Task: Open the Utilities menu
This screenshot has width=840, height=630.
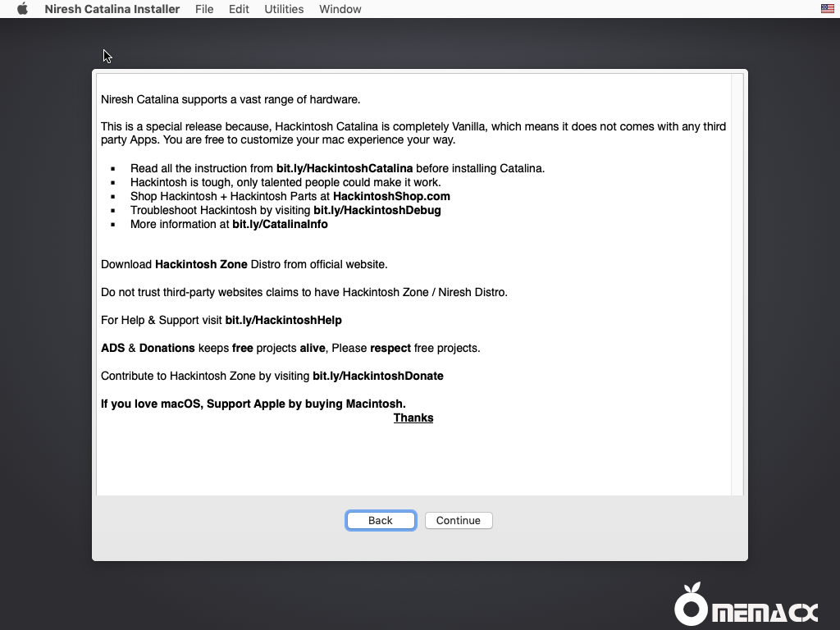Action: point(284,9)
